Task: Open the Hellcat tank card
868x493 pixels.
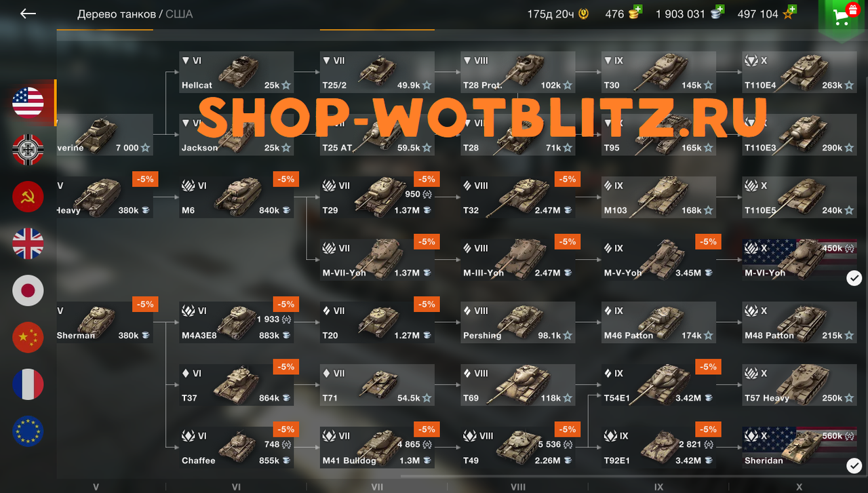Action: [x=236, y=72]
